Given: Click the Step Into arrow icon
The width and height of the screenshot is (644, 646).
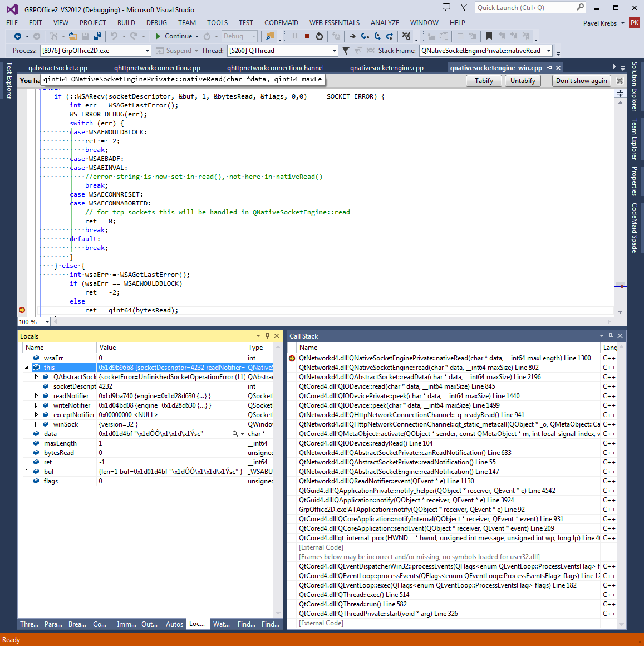Looking at the screenshot, I should (365, 36).
